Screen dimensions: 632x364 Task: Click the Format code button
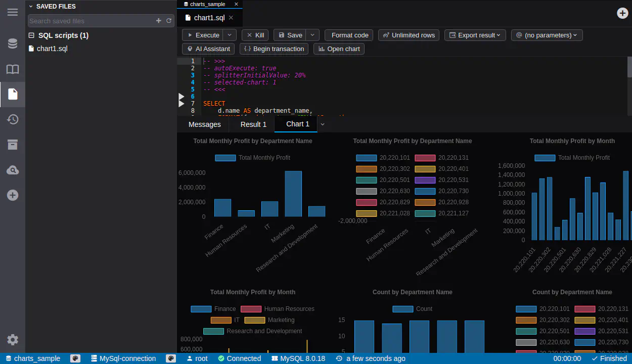[x=349, y=35]
